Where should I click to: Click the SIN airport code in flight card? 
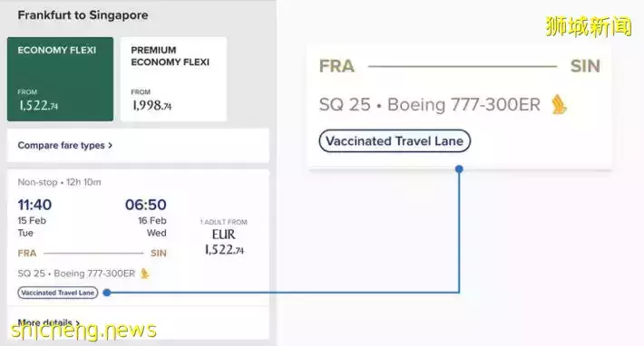pos(159,254)
